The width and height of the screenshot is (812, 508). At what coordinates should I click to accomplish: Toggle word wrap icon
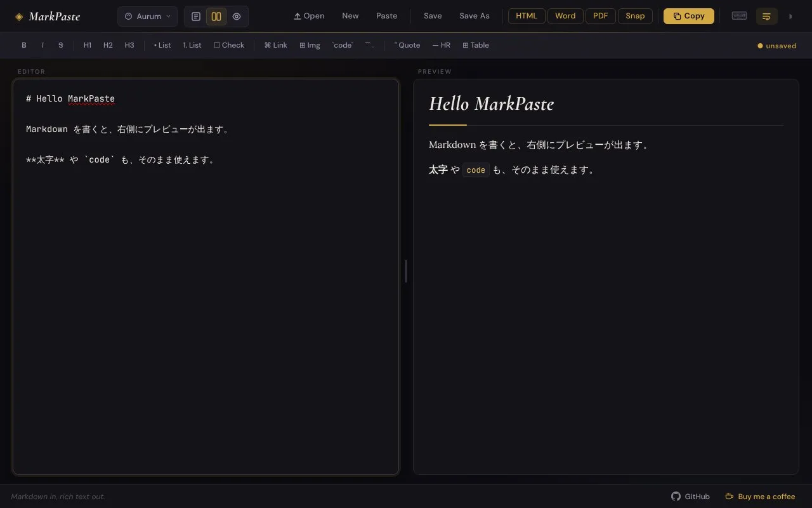coord(766,17)
